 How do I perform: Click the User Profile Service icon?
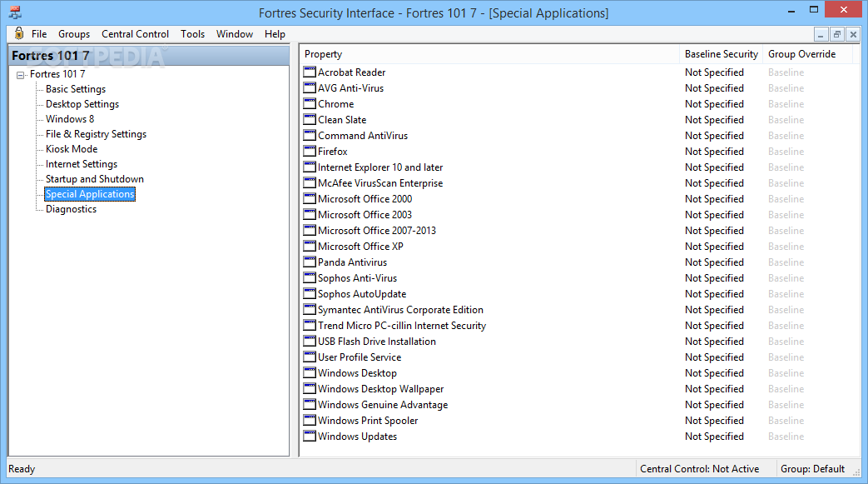(x=310, y=357)
